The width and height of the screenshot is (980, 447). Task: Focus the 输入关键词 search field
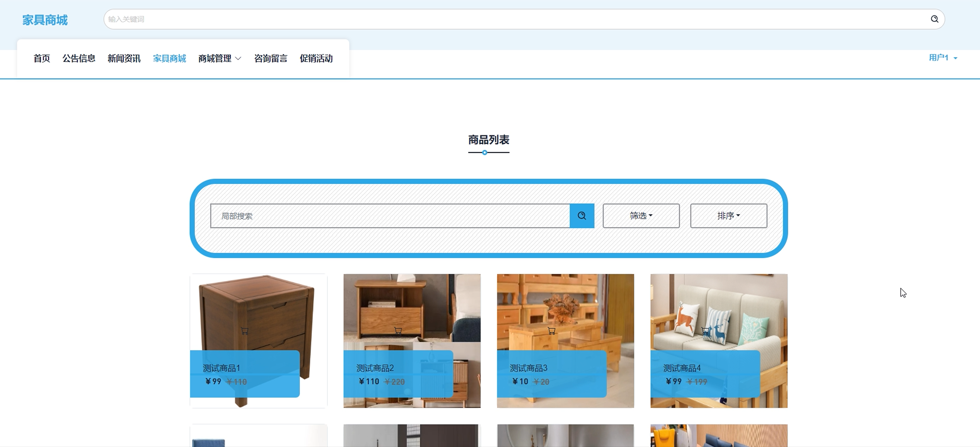514,19
